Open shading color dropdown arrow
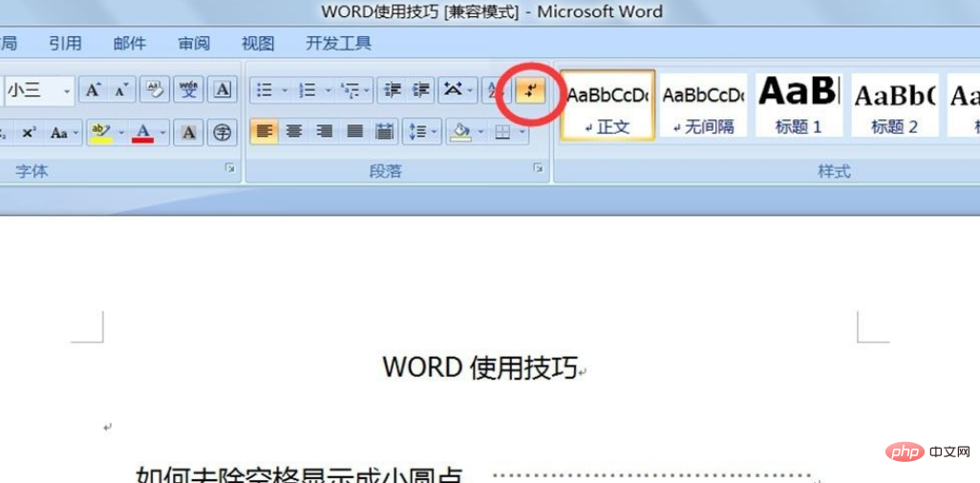Image resolution: width=980 pixels, height=483 pixels. pyautogui.click(x=481, y=132)
